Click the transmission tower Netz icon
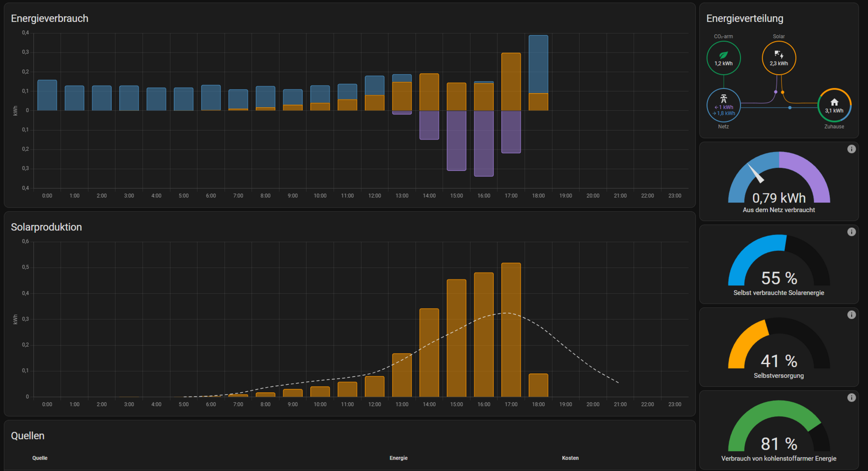The height and width of the screenshot is (471, 868). 723,99
